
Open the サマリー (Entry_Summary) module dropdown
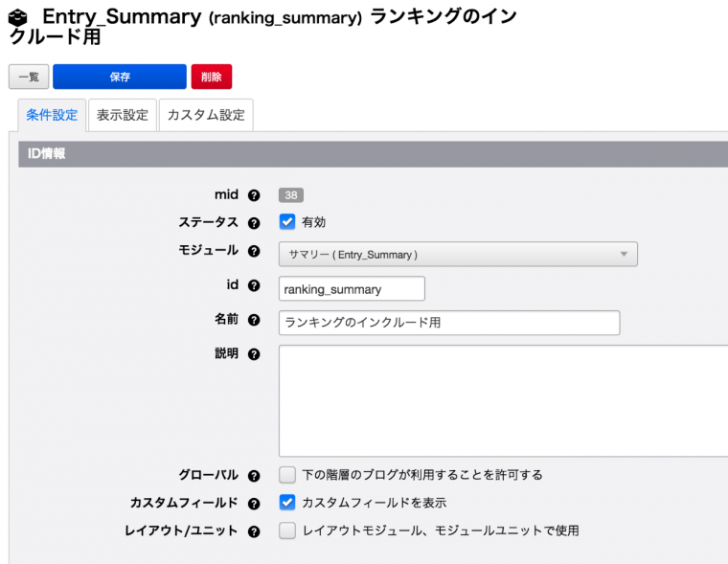pos(458,254)
